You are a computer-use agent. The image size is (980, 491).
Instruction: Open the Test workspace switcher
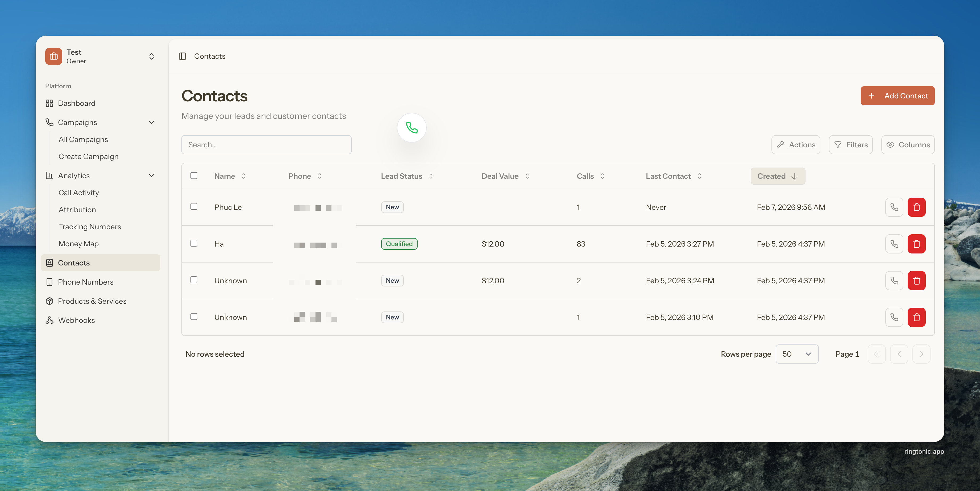coord(151,56)
